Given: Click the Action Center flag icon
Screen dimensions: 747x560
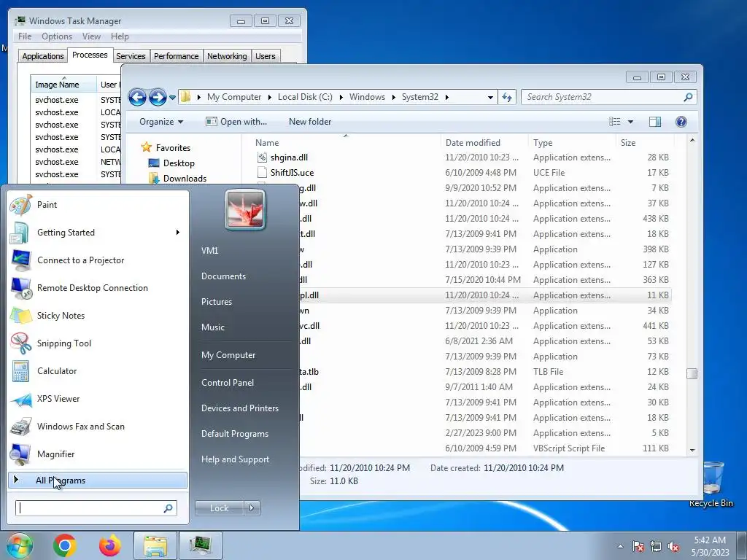Looking at the screenshot, I should coord(638,547).
